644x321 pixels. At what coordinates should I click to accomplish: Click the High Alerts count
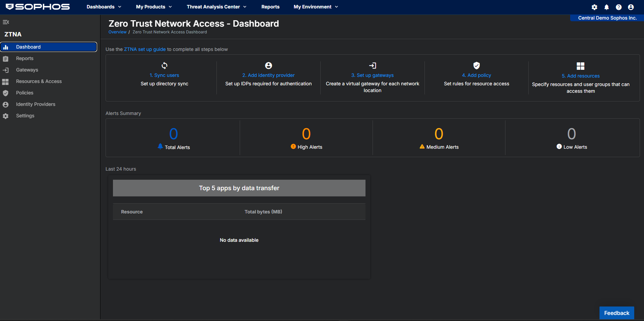tap(306, 134)
